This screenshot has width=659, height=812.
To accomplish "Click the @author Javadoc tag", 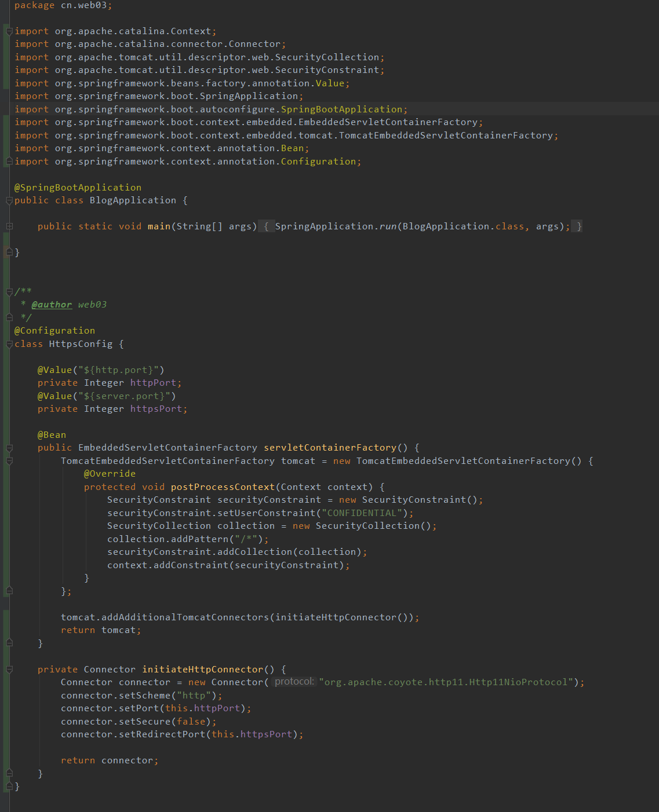I will coord(52,305).
